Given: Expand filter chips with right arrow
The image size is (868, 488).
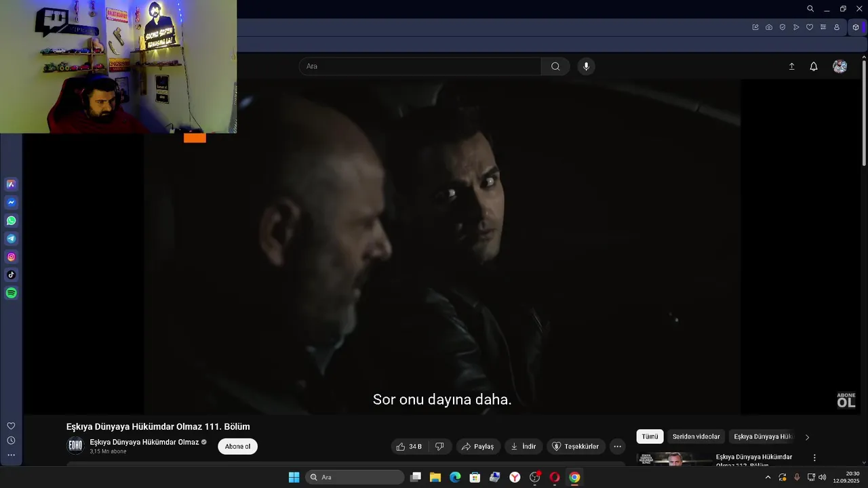Looking at the screenshot, I should 807,437.
